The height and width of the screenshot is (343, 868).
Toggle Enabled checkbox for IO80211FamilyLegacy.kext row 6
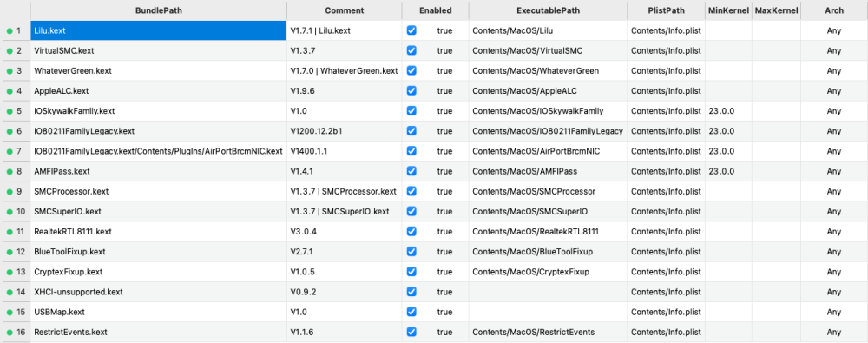tap(411, 131)
